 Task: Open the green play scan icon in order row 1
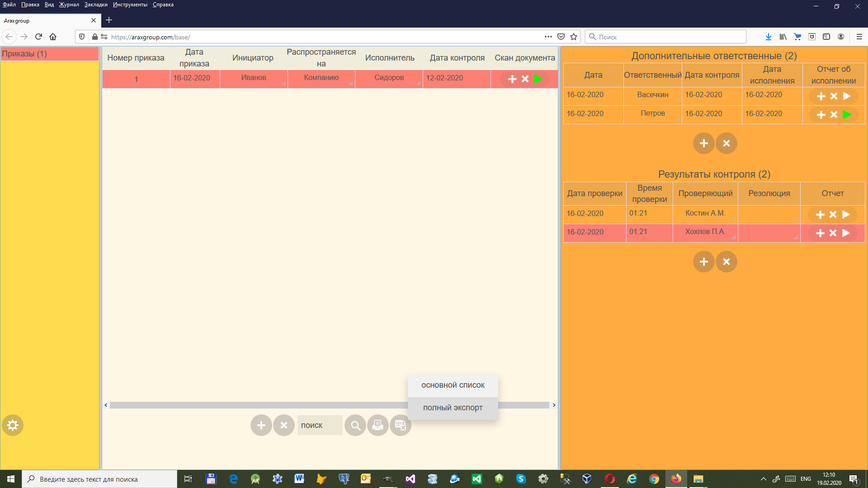(538, 79)
